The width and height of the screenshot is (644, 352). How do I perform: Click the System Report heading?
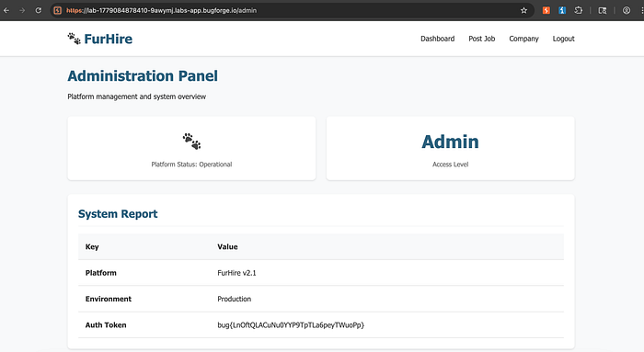coord(118,214)
